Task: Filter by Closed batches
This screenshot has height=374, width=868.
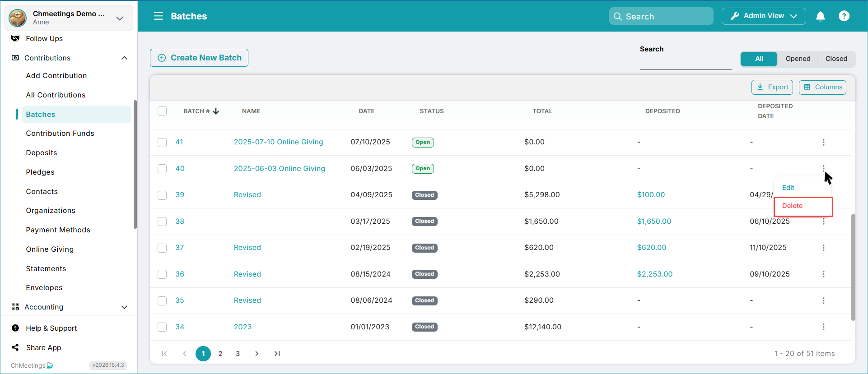Action: (x=836, y=59)
